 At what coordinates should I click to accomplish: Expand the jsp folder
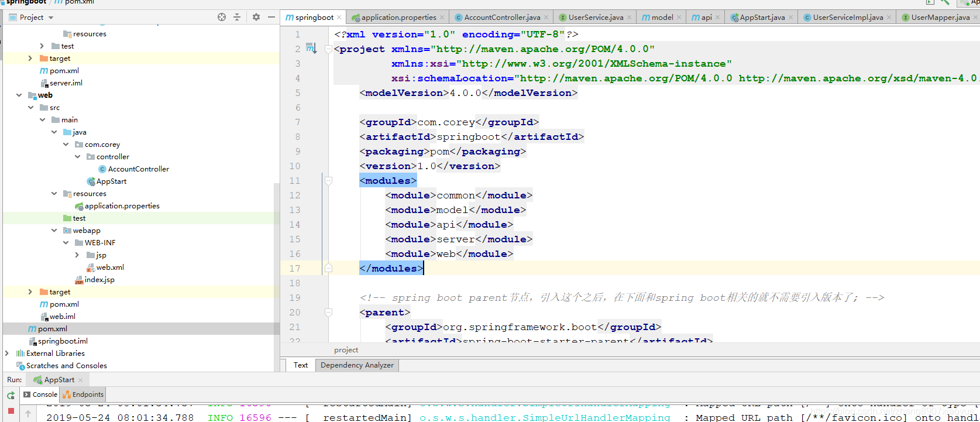[x=77, y=255]
